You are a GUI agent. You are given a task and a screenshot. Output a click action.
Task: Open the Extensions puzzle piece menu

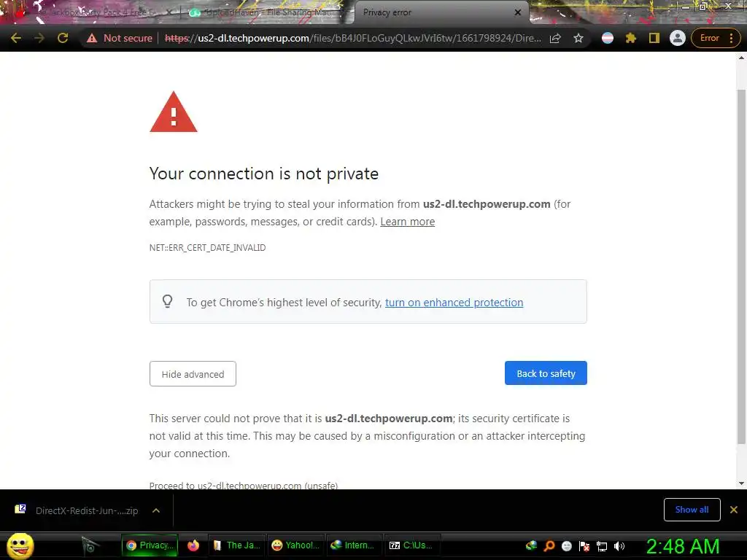point(631,38)
